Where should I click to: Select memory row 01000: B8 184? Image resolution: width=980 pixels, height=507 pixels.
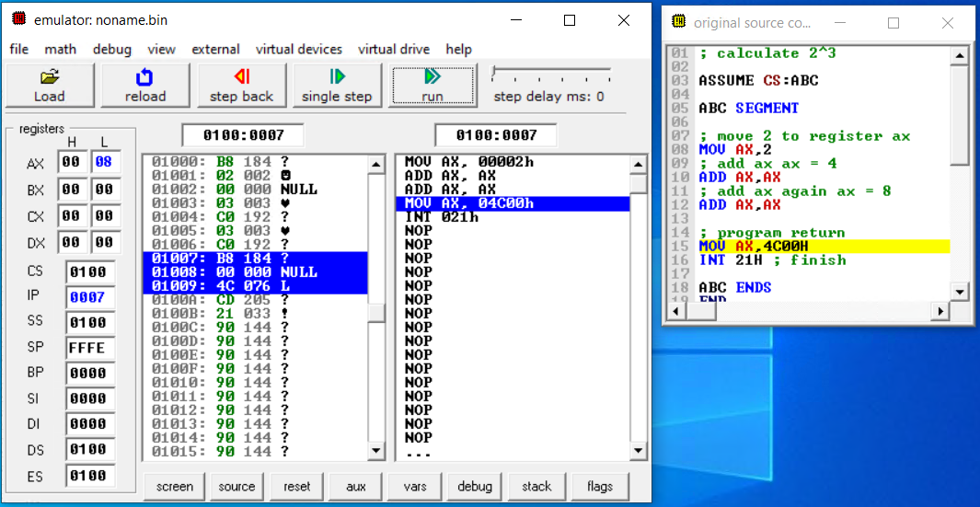[x=256, y=163]
